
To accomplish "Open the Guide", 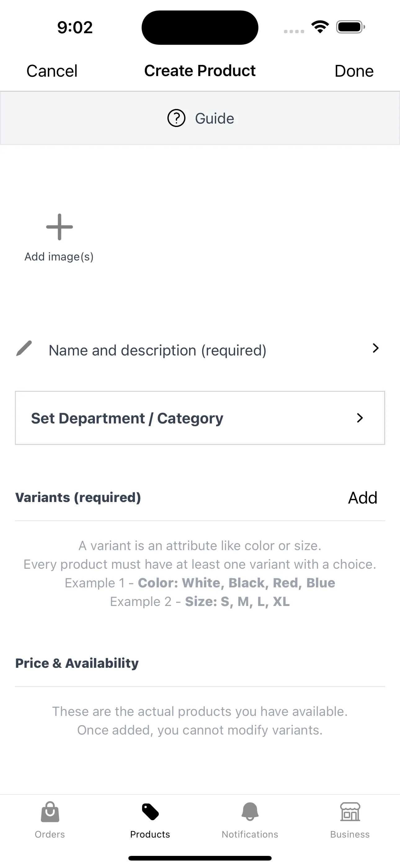I will point(200,118).
